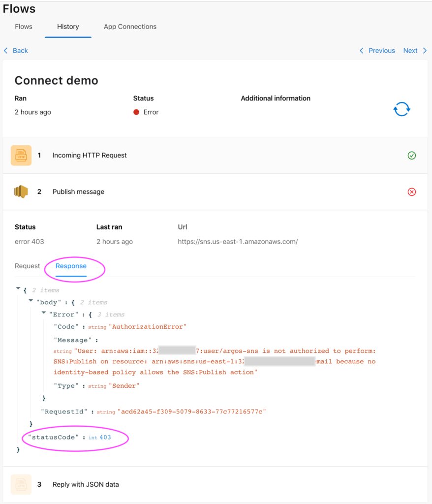Collapse the root JSON object triangle

[x=18, y=289]
